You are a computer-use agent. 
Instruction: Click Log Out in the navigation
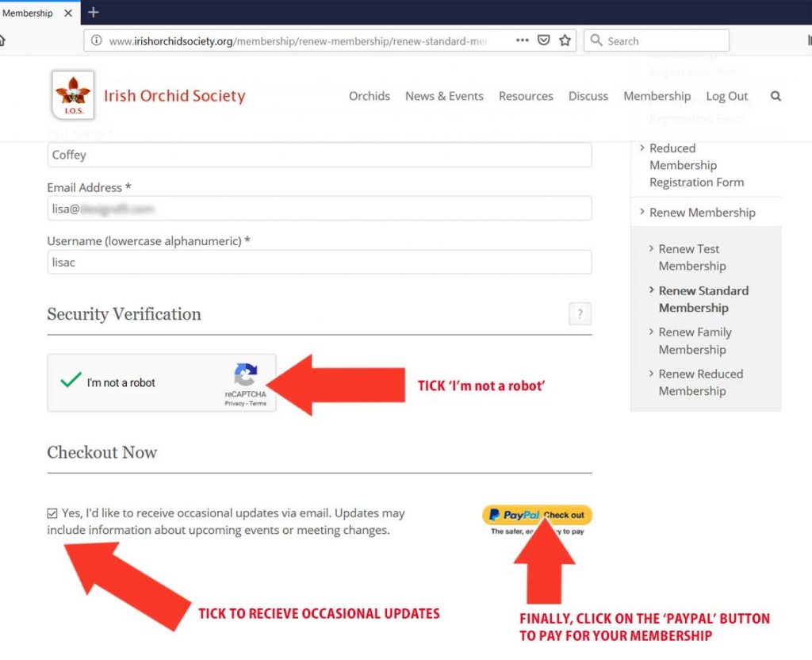[x=727, y=96]
